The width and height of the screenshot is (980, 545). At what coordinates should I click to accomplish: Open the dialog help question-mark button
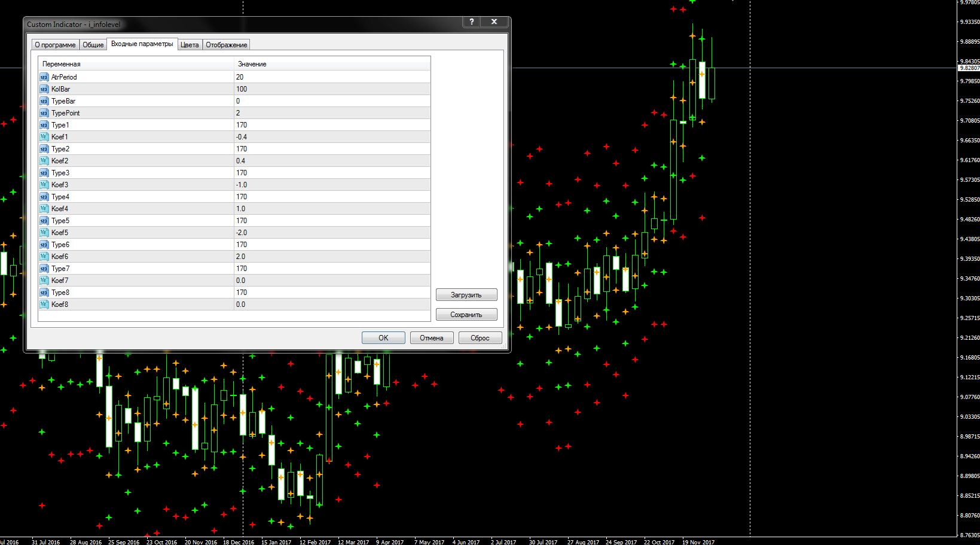472,22
